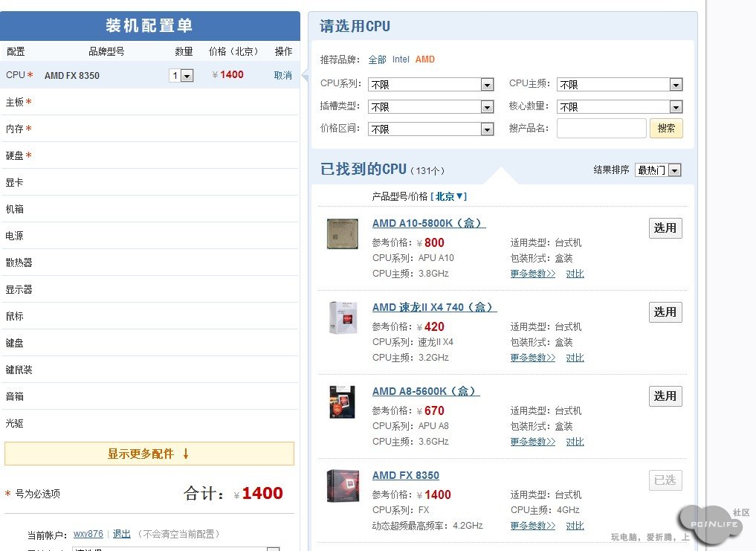Expand 显示更多配件 to show more parts
The height and width of the screenshot is (551, 756).
(149, 454)
